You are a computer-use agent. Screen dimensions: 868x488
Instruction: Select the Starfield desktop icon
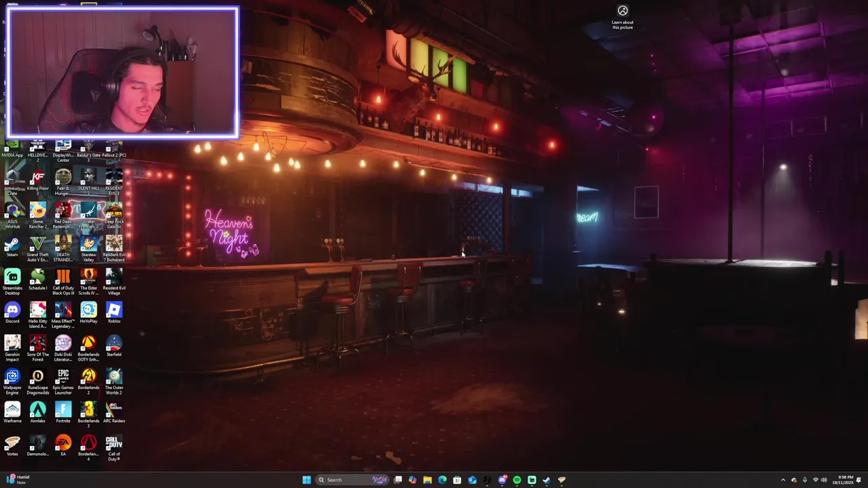coord(114,346)
